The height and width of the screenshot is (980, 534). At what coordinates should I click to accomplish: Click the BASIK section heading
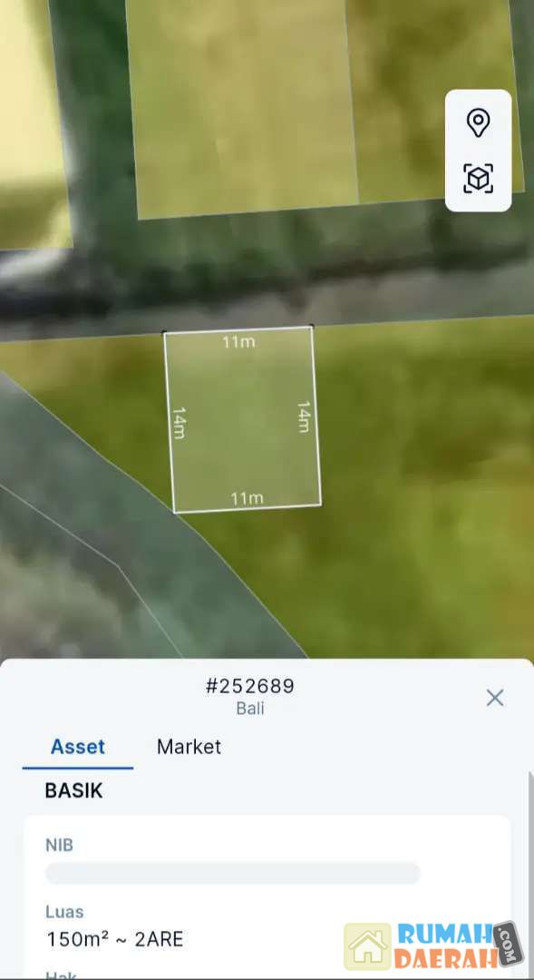pyautogui.click(x=73, y=790)
